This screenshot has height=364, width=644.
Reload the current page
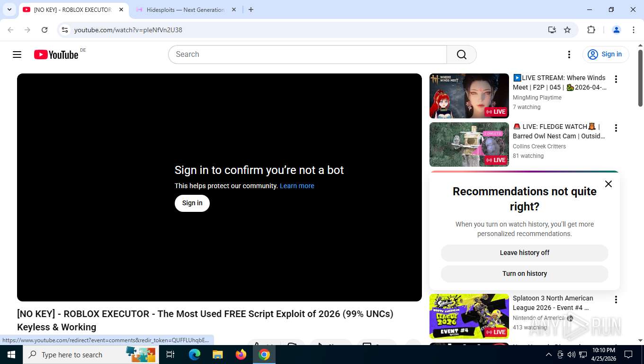(45, 30)
